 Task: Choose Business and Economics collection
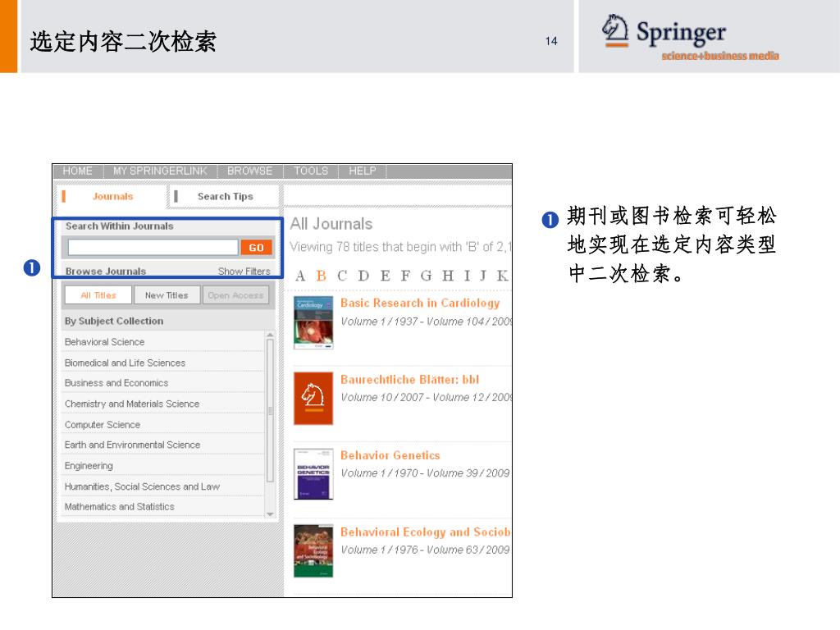tap(116, 383)
